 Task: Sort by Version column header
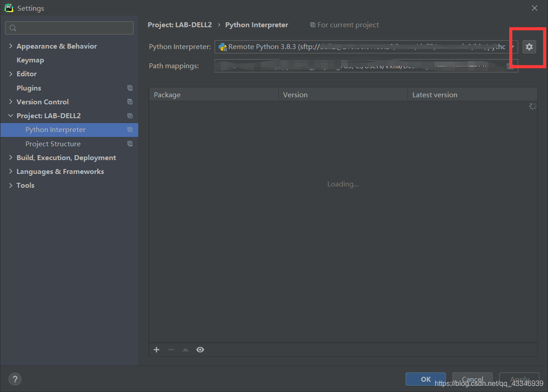pyautogui.click(x=343, y=95)
